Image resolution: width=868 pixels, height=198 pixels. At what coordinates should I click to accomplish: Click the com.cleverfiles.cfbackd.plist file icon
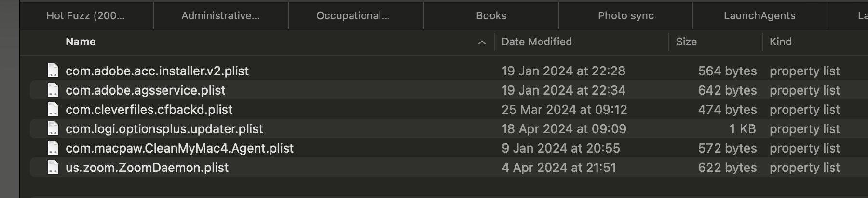click(53, 110)
